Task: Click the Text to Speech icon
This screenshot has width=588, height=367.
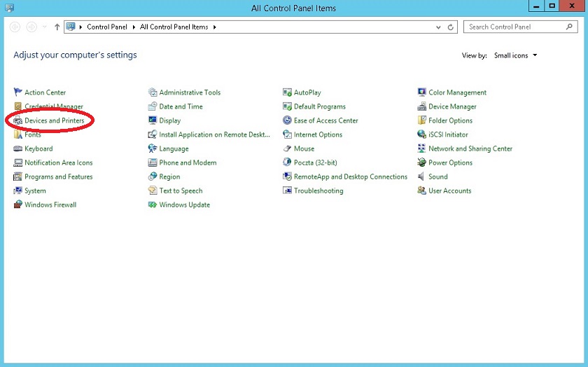Action: pos(153,191)
